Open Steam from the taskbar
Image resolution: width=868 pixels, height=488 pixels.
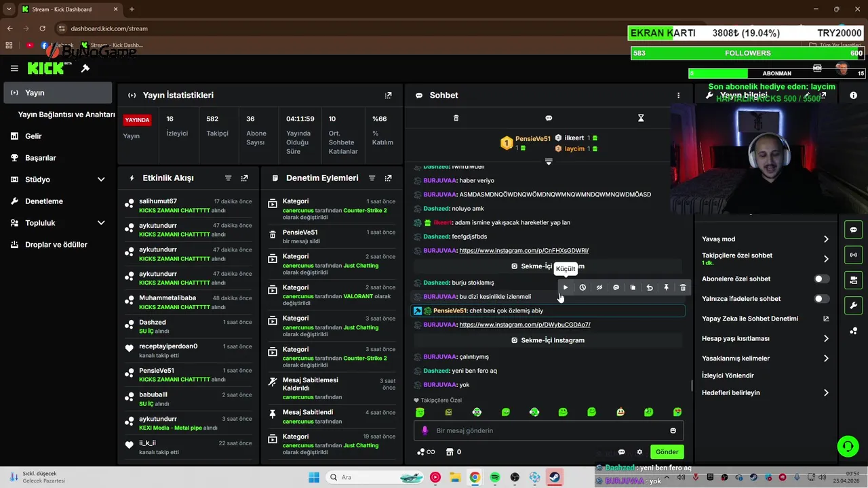pos(555,477)
